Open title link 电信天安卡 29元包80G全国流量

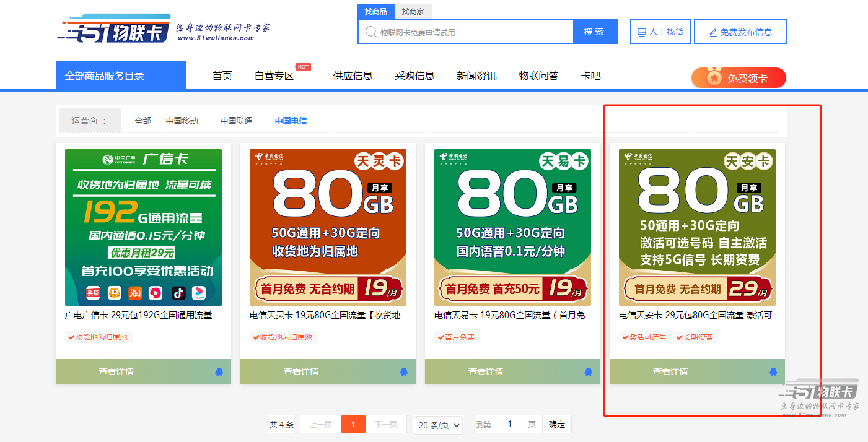tap(695, 315)
